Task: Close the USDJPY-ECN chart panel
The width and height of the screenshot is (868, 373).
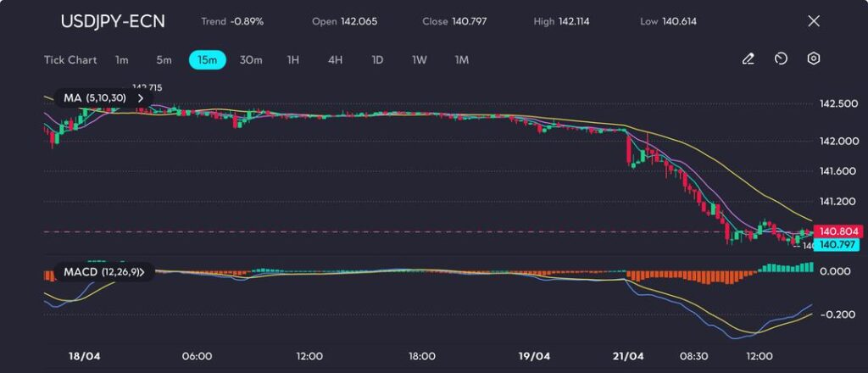Action: [x=814, y=21]
